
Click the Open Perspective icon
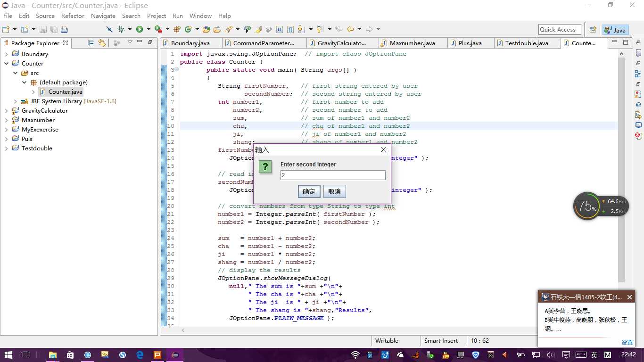click(x=593, y=30)
